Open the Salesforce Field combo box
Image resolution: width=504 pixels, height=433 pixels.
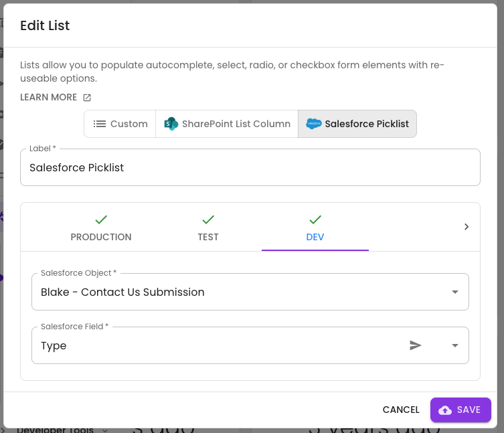pyautogui.click(x=250, y=345)
